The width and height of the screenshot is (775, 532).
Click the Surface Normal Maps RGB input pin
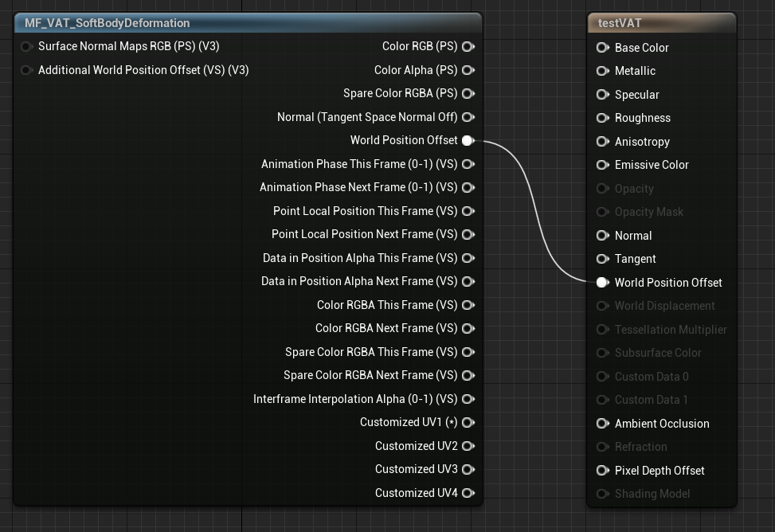coord(26,46)
